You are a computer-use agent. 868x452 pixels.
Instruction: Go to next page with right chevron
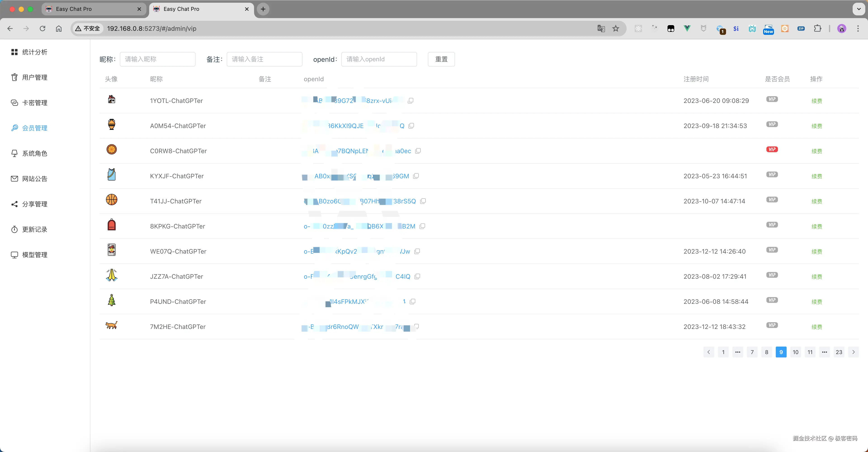click(x=853, y=352)
